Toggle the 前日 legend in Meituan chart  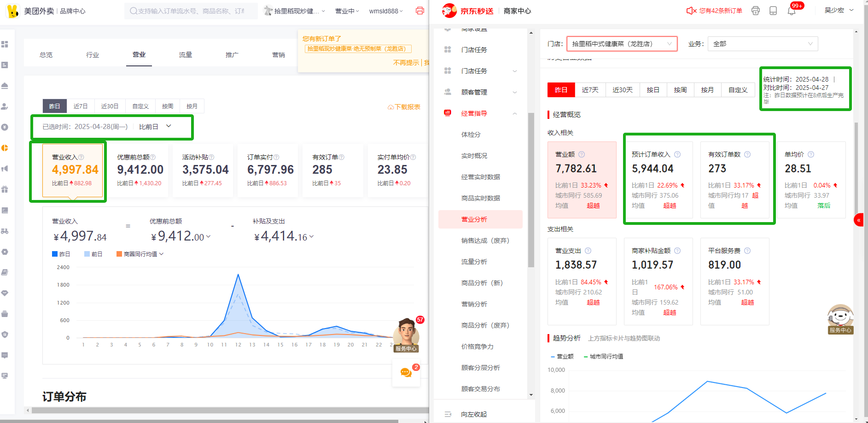point(93,254)
